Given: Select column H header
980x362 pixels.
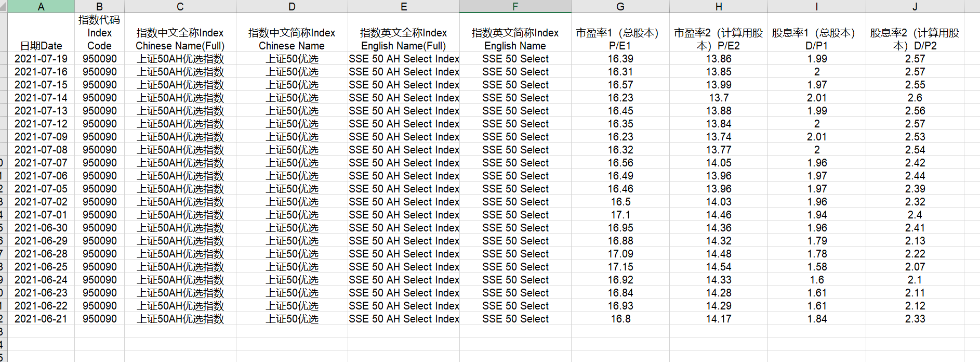Looking at the screenshot, I should (x=719, y=6).
